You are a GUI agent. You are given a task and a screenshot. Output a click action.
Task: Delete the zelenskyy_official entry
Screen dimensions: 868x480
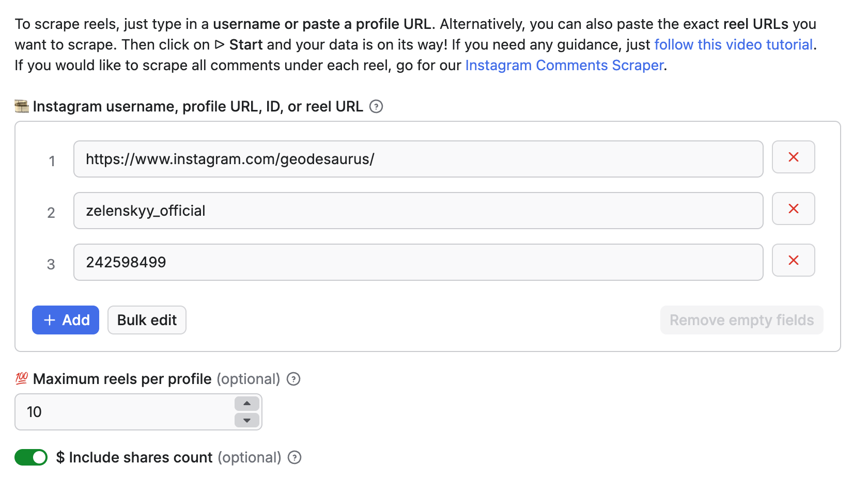[793, 209]
